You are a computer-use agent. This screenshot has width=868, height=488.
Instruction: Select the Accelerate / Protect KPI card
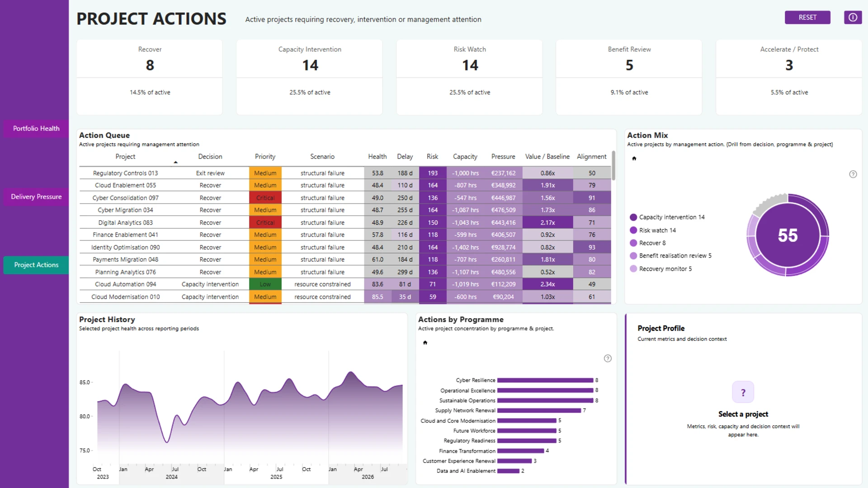[789, 77]
